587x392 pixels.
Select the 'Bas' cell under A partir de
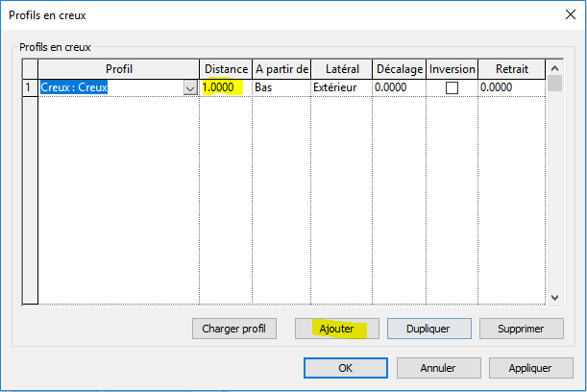point(280,87)
